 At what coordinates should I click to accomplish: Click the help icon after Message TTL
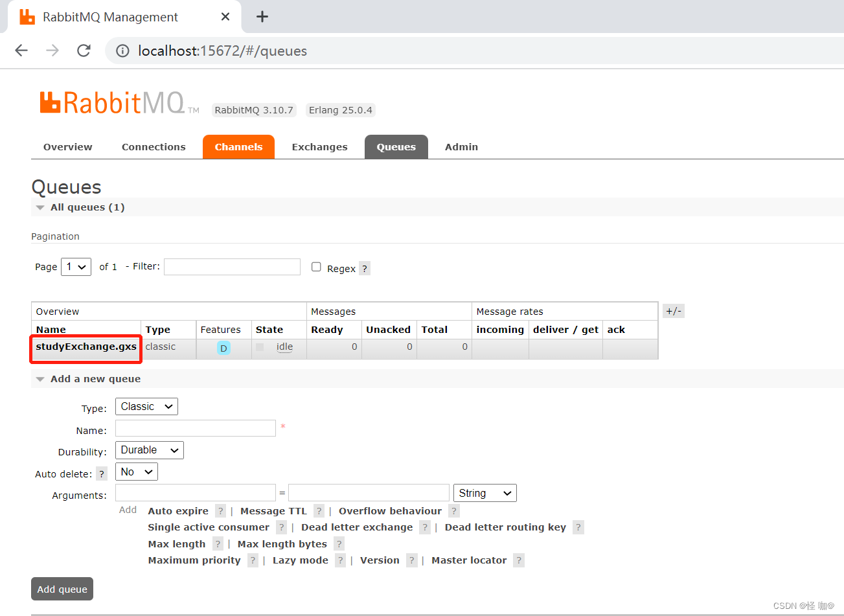pyautogui.click(x=319, y=511)
